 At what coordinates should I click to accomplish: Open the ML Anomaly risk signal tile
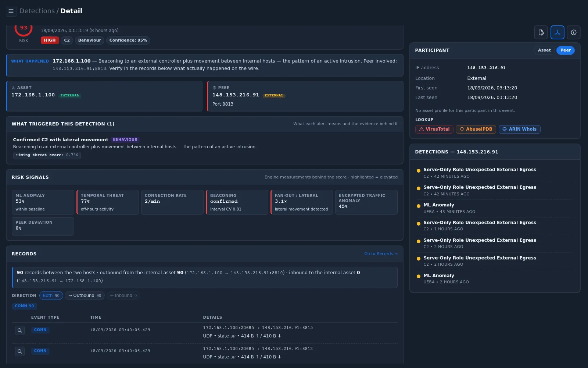(43, 202)
